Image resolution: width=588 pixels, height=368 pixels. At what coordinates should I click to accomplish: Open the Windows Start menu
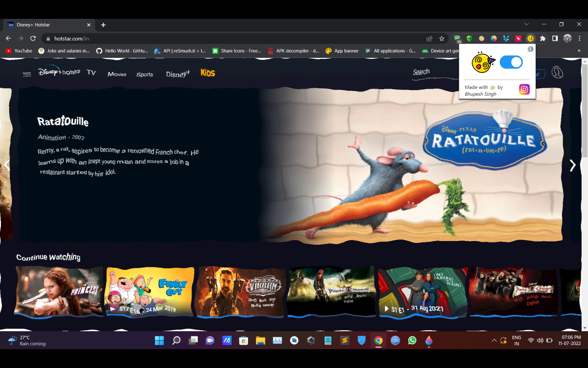point(159,340)
